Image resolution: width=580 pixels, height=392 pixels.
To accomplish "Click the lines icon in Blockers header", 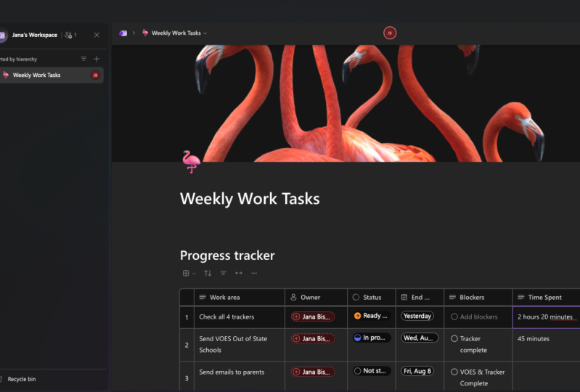I will coord(452,298).
